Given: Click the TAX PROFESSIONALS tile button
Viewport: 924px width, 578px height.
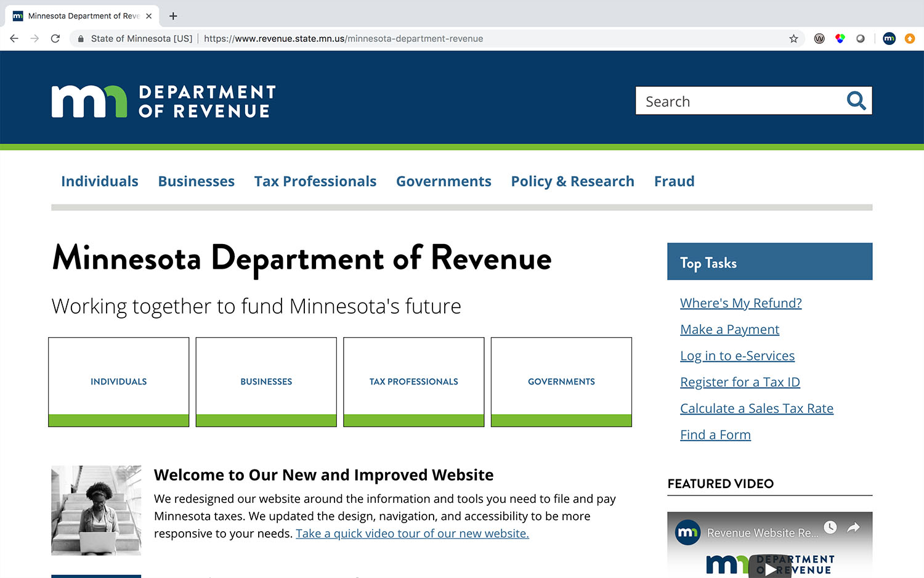Looking at the screenshot, I should (414, 382).
